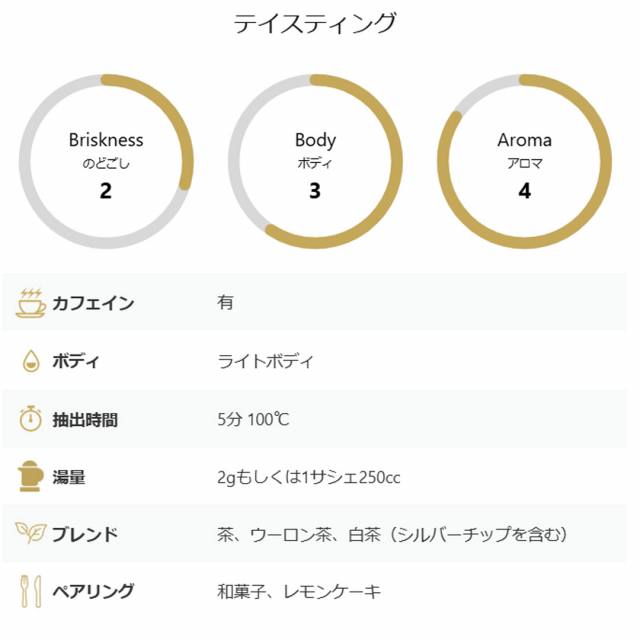Click the 抽出時間 label

(x=85, y=420)
